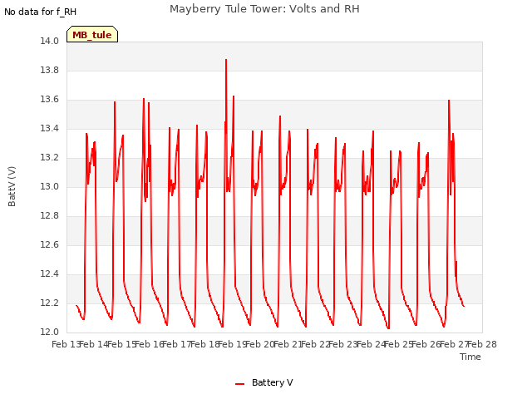Click the Feb 19 x-axis label
The image size is (532, 399).
point(233,344)
